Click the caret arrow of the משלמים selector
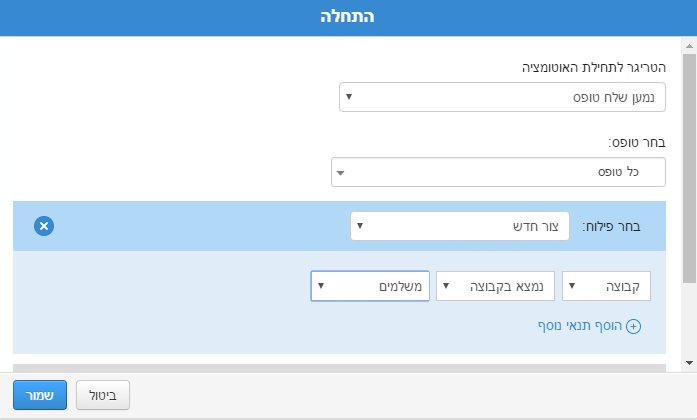 pos(320,286)
